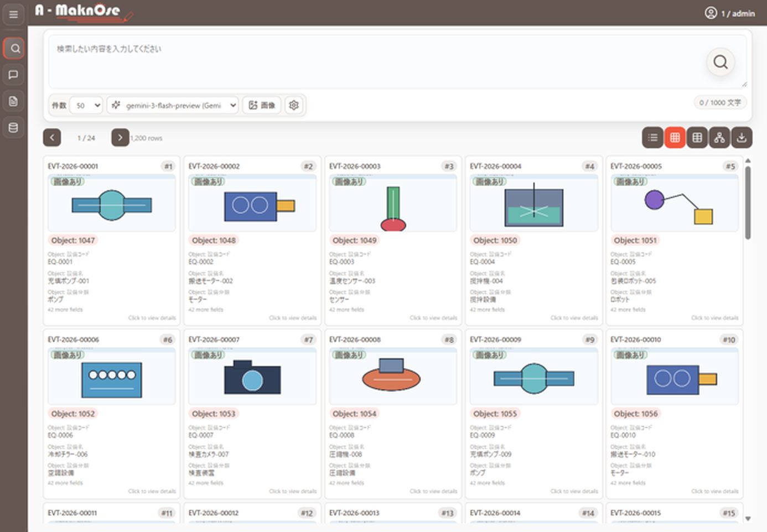Go to the previous page arrow
767x532 pixels.
(x=52, y=138)
